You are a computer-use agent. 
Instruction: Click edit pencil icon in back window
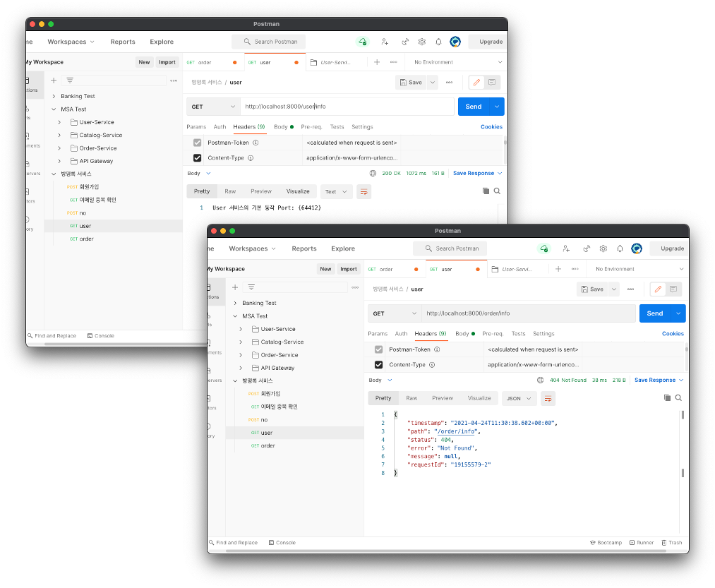point(476,83)
